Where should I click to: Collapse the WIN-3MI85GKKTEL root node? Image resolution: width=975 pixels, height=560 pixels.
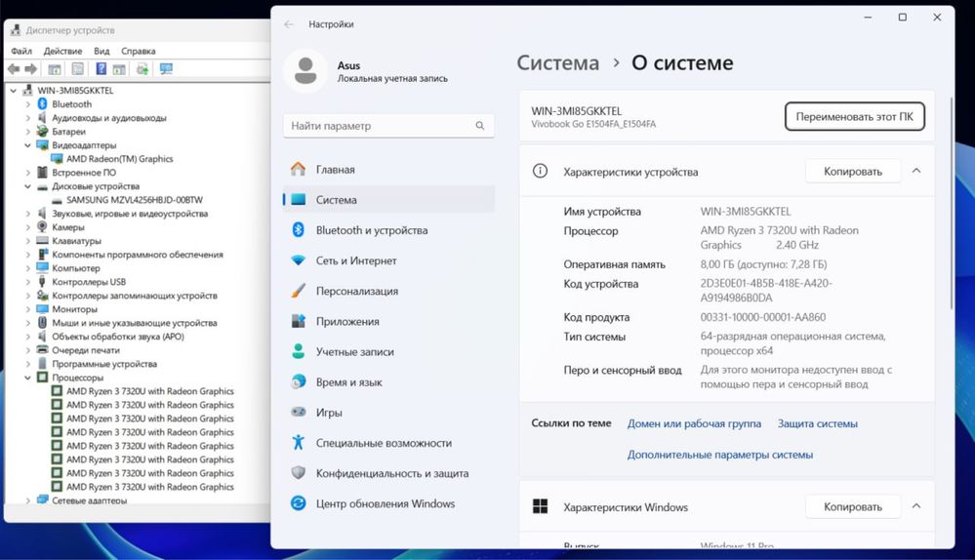(x=13, y=91)
